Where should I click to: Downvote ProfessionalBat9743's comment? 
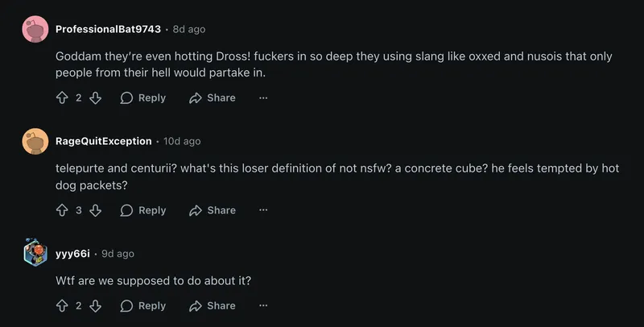(x=95, y=97)
